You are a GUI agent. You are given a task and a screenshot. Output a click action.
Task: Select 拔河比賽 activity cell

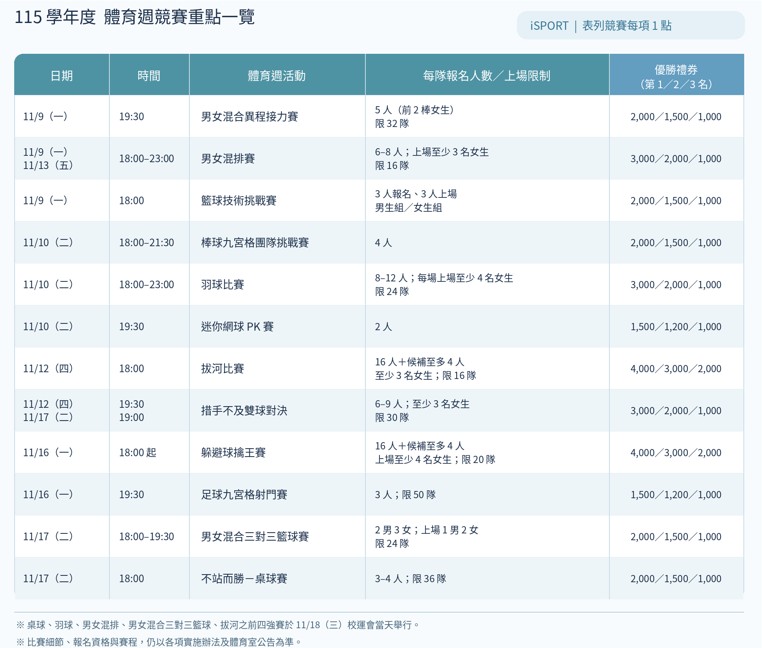click(x=277, y=368)
